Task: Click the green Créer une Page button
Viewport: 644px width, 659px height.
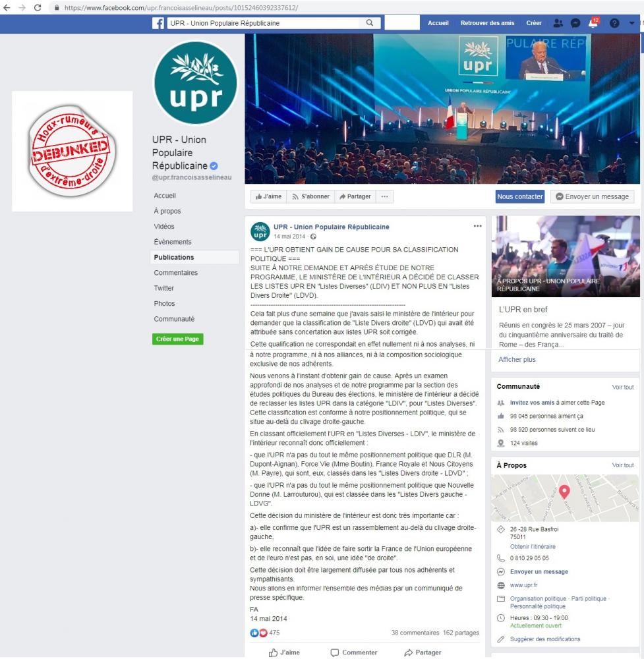Action: point(177,339)
